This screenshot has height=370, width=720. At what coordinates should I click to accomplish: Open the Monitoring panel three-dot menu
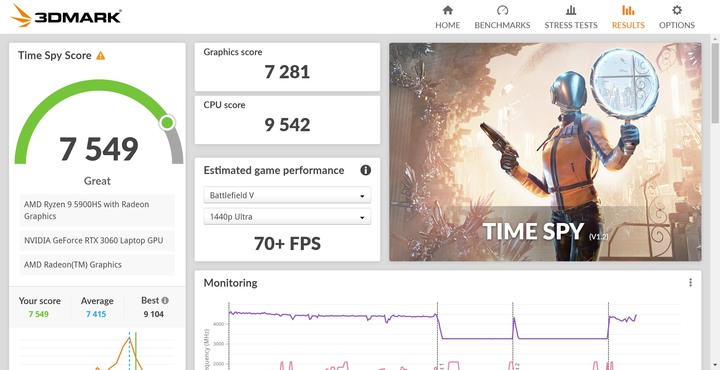pyautogui.click(x=690, y=282)
